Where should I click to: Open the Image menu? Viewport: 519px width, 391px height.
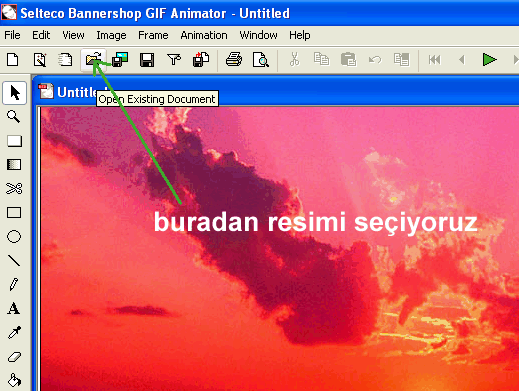(111, 35)
